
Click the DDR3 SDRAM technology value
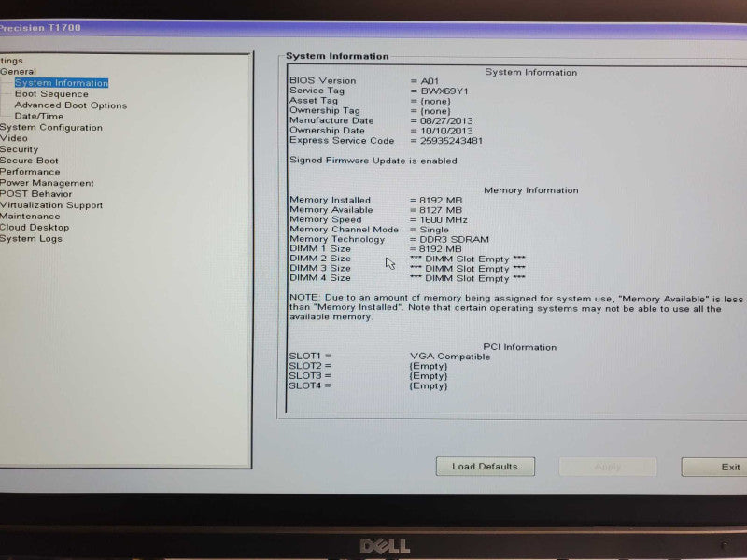pos(454,240)
